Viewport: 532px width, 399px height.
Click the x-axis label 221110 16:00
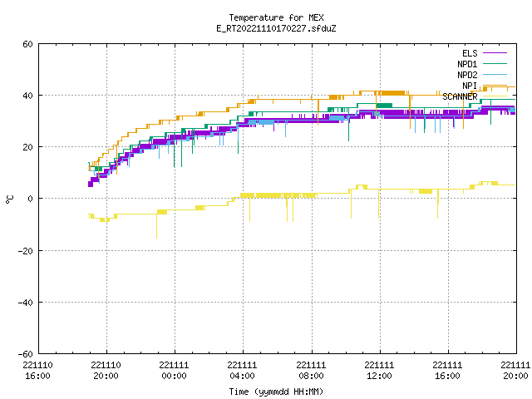[37, 371]
